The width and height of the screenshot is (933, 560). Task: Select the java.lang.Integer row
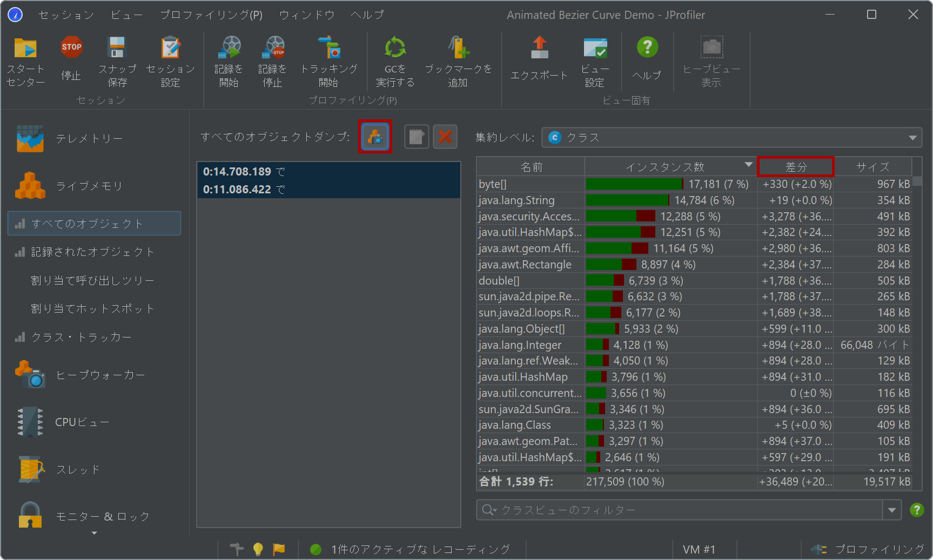tap(694, 345)
